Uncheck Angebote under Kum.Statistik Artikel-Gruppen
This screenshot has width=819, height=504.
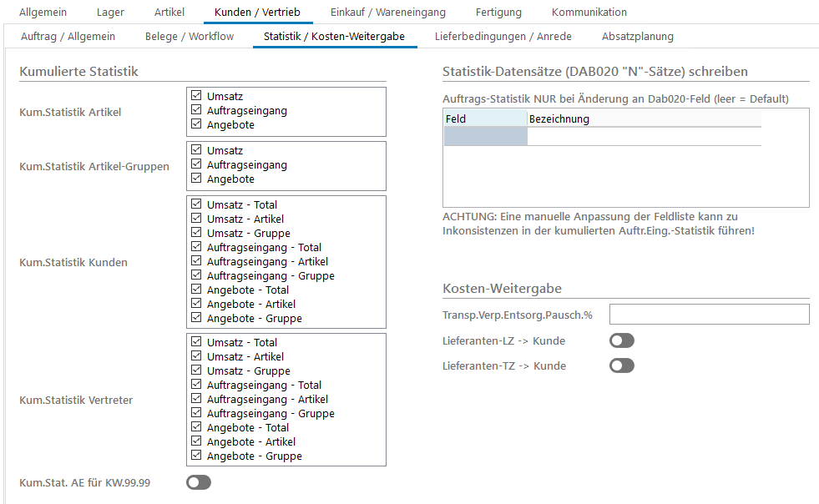tap(196, 179)
